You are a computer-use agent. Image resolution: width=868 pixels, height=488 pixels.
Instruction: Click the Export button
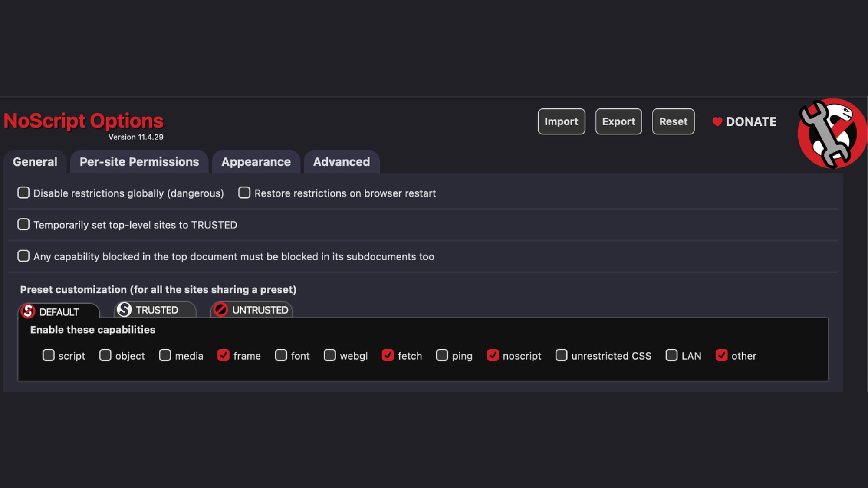click(618, 121)
